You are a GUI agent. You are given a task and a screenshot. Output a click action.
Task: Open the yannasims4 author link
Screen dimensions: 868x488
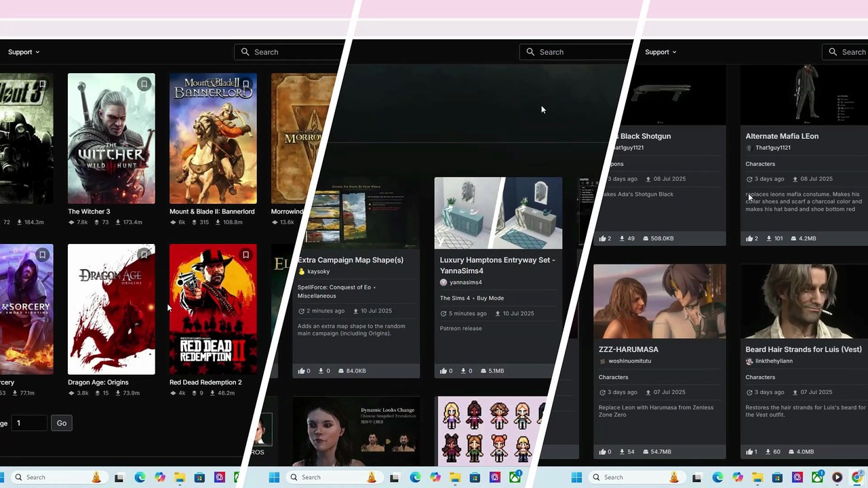(466, 282)
